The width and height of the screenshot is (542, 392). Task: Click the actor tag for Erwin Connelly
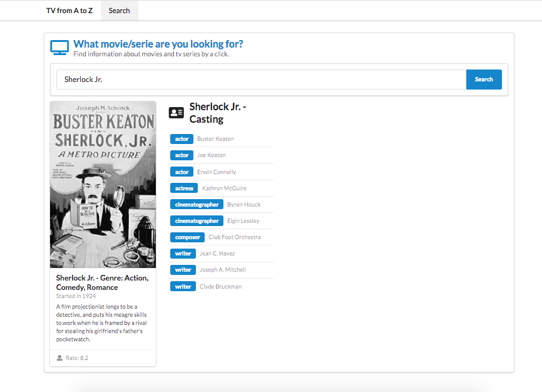coord(182,172)
